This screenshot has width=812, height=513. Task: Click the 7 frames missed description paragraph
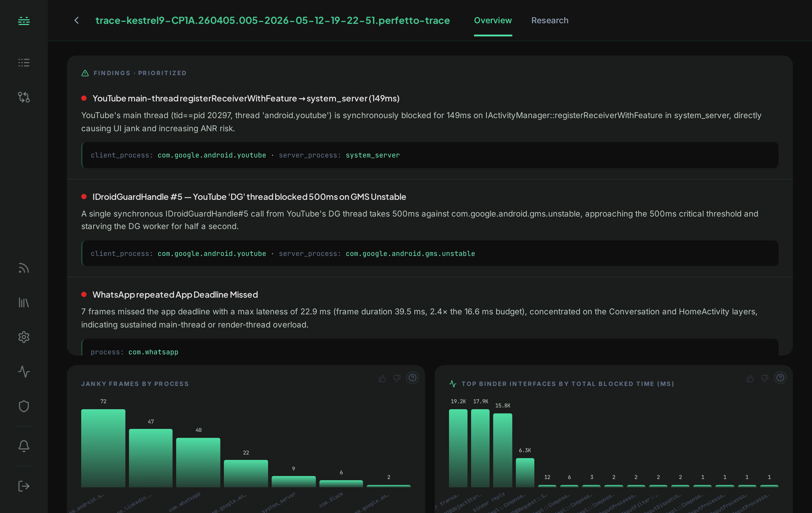419,318
